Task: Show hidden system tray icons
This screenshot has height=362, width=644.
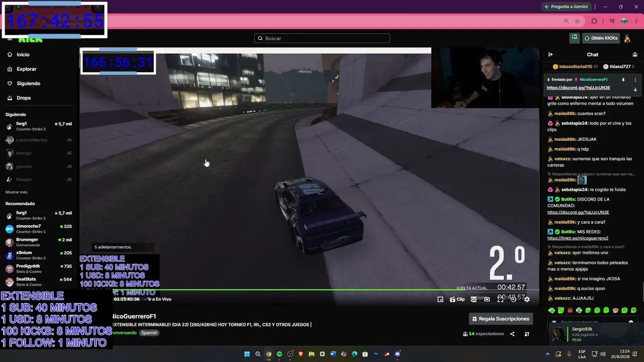Action: (548, 354)
